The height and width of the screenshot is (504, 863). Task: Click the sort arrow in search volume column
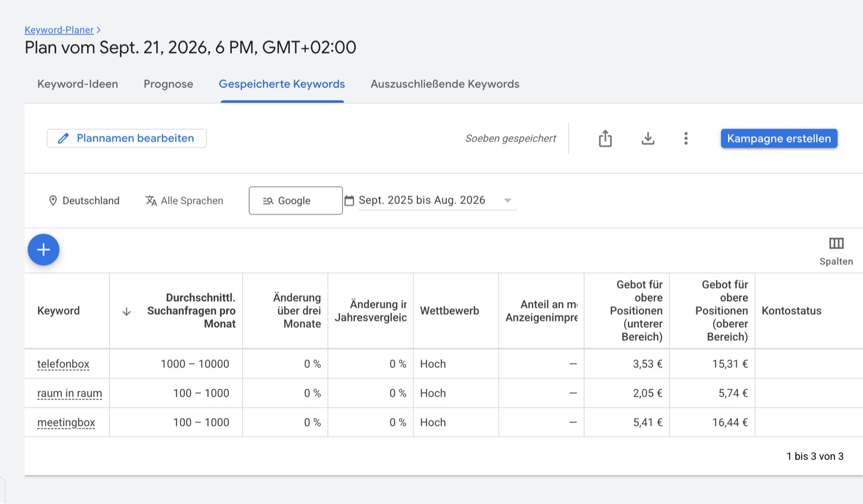coord(126,311)
